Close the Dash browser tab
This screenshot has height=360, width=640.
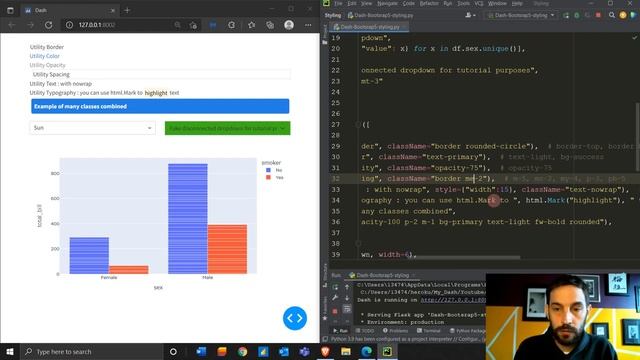112,10
